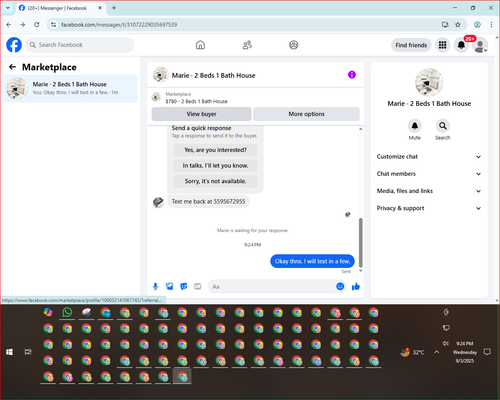Focus the Aa message input field
The height and width of the screenshot is (400, 500).
(x=272, y=286)
